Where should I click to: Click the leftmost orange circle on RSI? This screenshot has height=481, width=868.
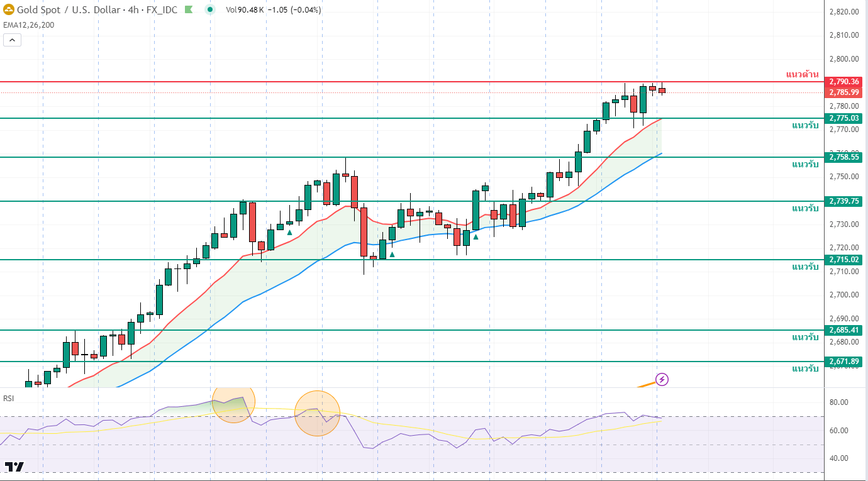(233, 402)
